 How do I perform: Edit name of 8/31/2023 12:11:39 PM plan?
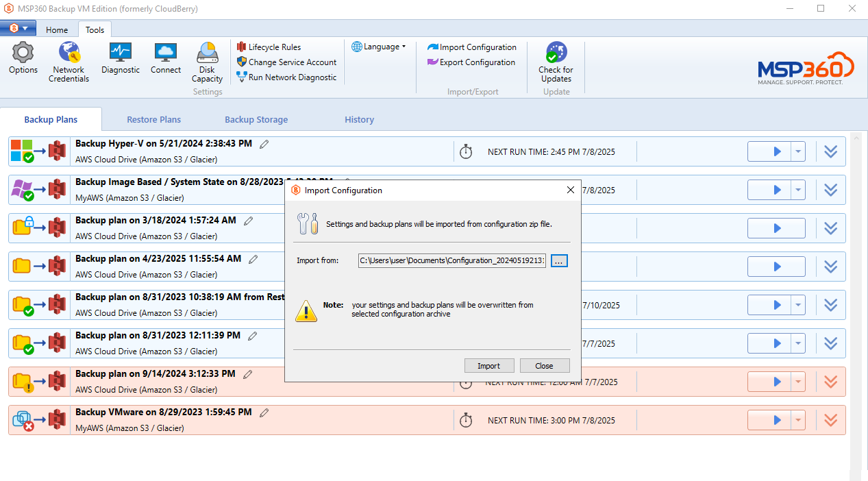coord(253,336)
